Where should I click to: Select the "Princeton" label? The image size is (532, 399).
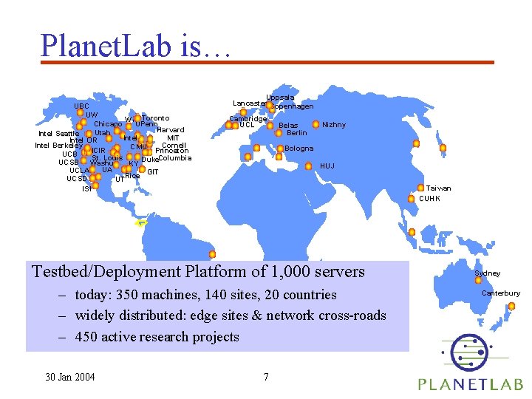[172, 150]
